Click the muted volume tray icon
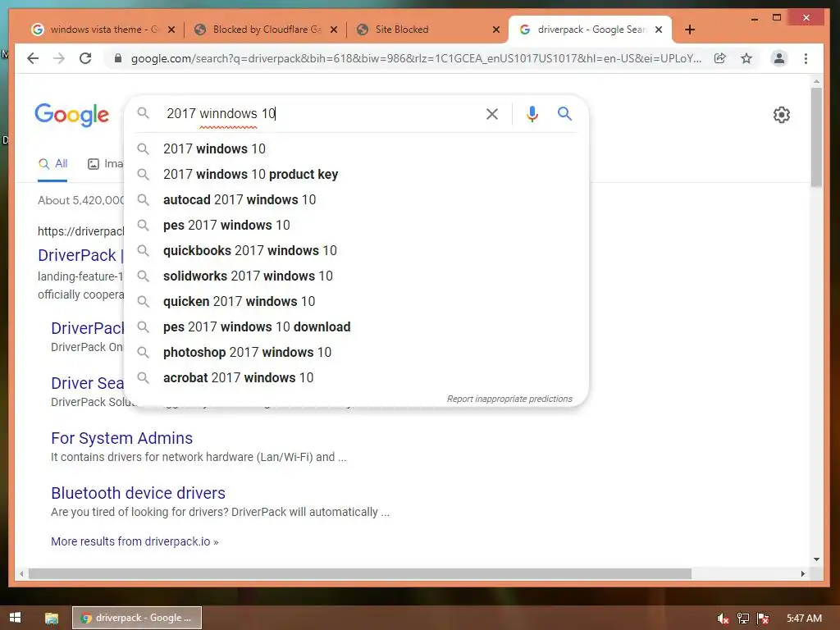840x630 pixels. (x=723, y=619)
